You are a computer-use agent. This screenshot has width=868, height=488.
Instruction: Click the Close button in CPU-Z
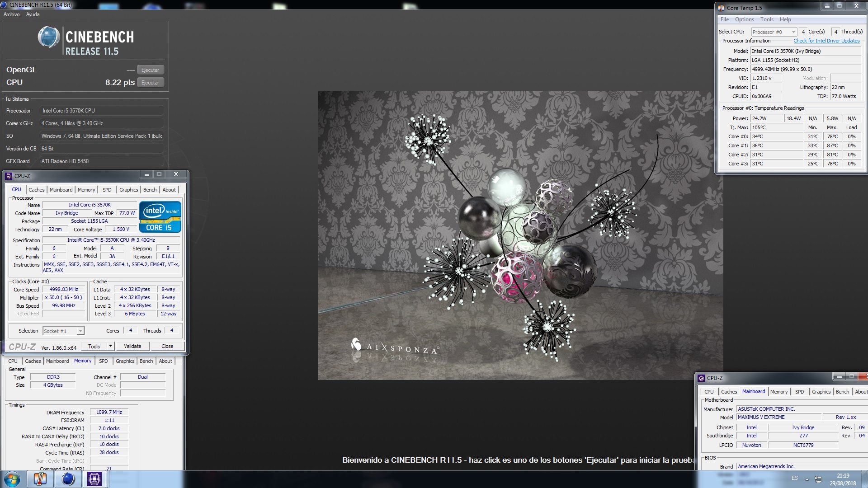[167, 347]
